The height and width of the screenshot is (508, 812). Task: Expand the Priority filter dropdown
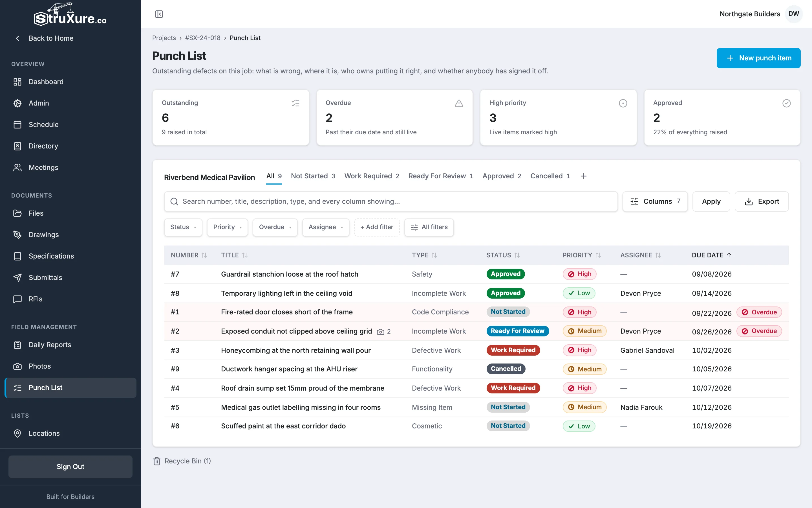pyautogui.click(x=227, y=227)
